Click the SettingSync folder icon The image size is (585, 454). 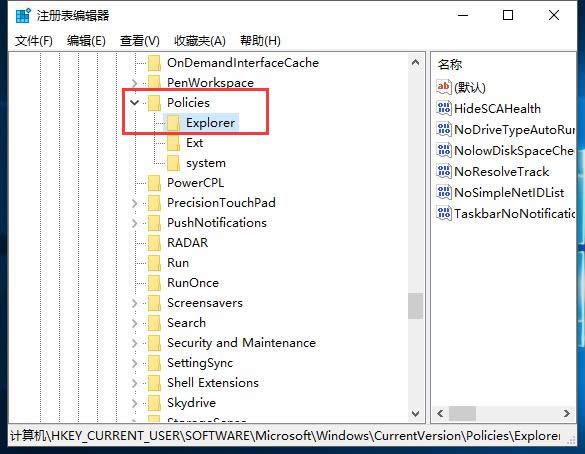point(154,363)
